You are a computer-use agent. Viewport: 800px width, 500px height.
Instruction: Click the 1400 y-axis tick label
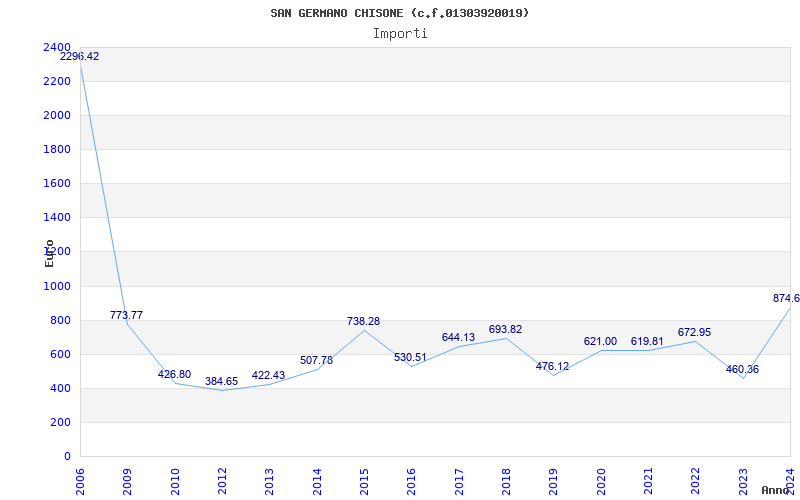pyautogui.click(x=57, y=217)
